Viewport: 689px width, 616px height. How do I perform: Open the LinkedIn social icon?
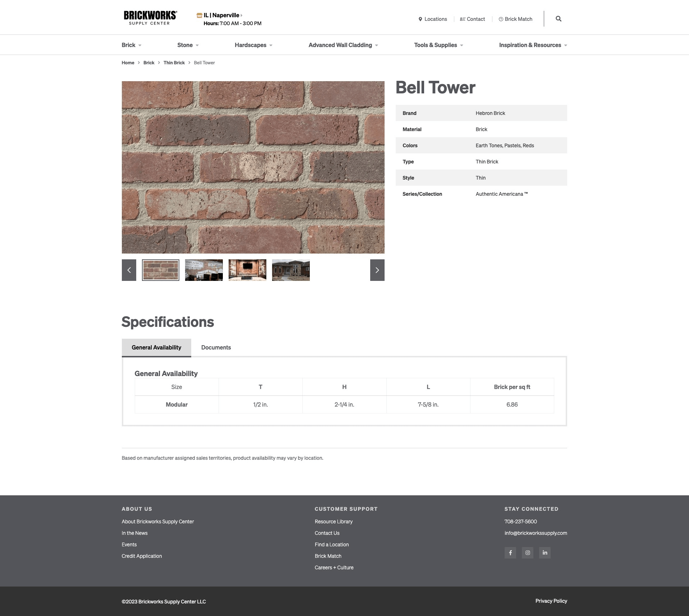pyautogui.click(x=545, y=552)
